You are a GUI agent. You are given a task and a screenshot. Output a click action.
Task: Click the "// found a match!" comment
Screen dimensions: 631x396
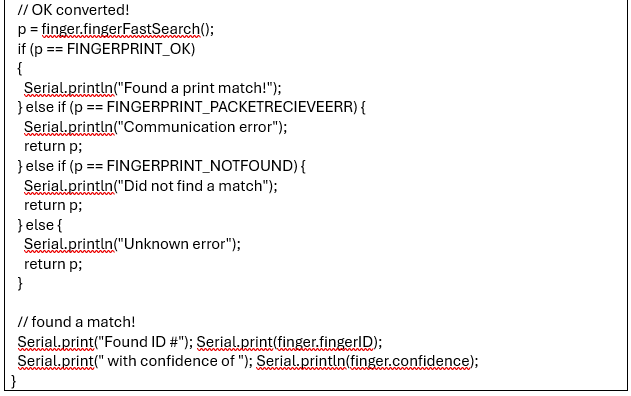(76, 322)
